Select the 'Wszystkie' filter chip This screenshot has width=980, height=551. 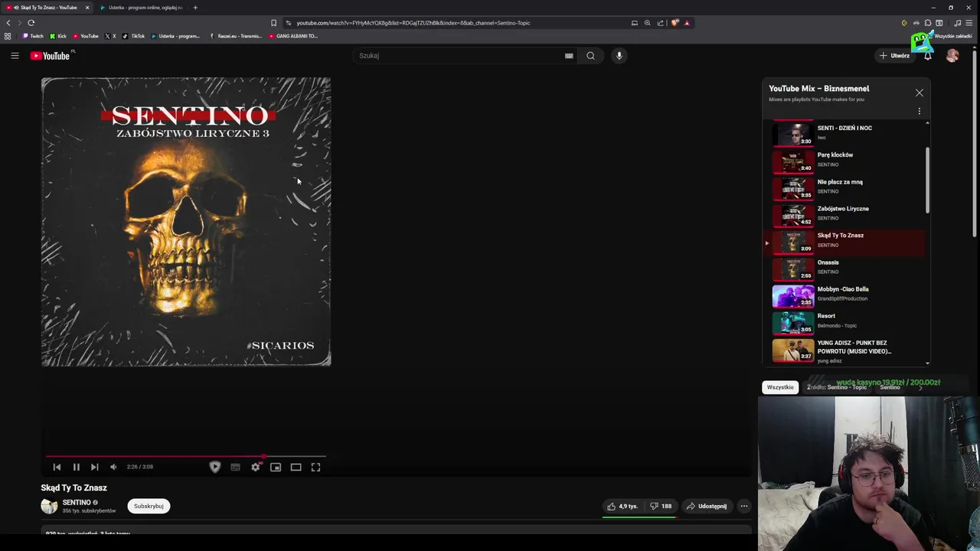(x=780, y=387)
